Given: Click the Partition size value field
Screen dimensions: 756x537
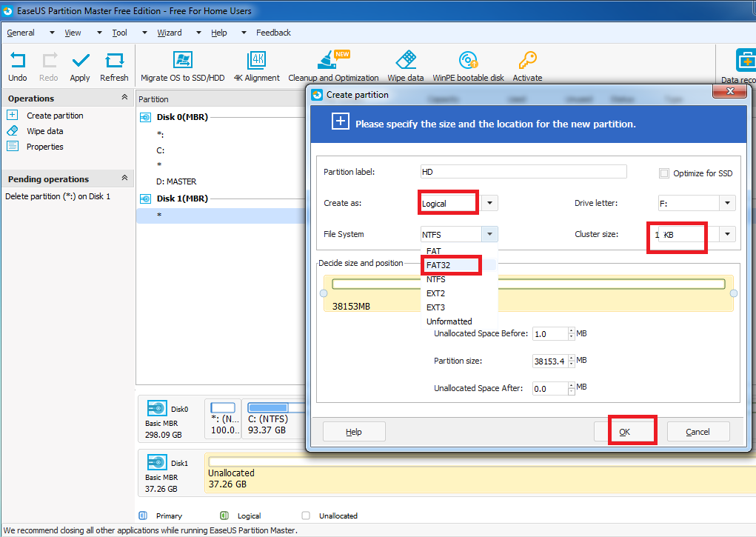Looking at the screenshot, I should [x=550, y=361].
